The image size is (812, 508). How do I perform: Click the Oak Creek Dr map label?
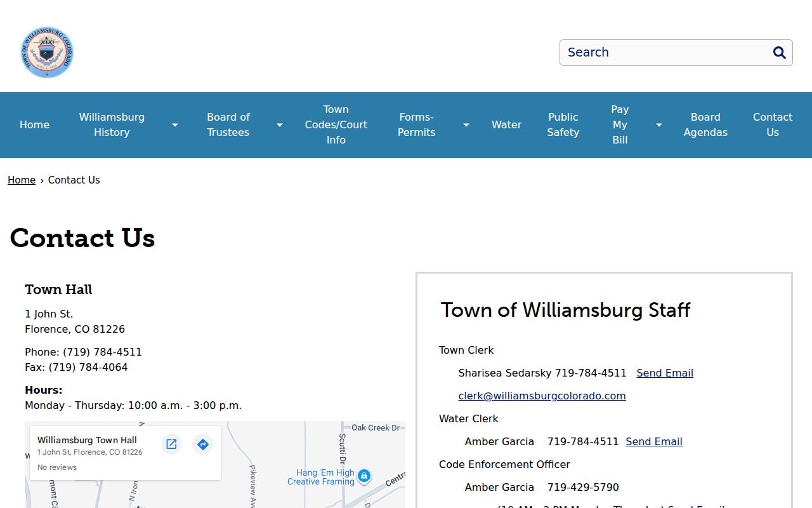coord(376,428)
